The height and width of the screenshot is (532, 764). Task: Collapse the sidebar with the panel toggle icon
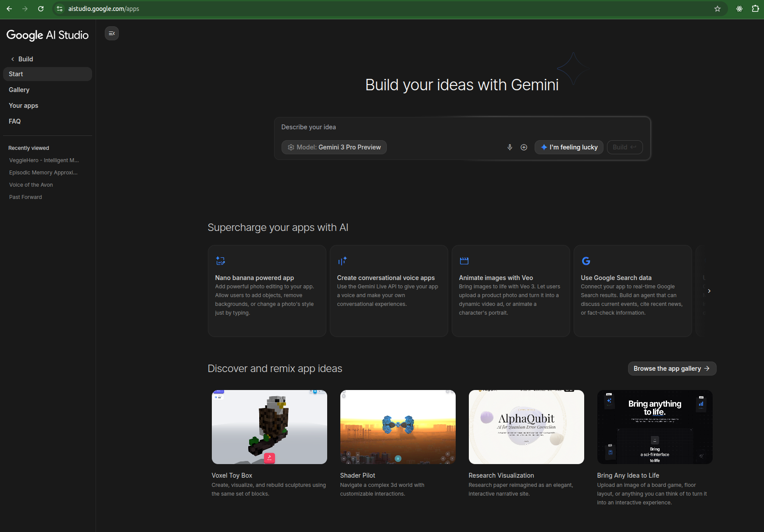[x=112, y=33]
